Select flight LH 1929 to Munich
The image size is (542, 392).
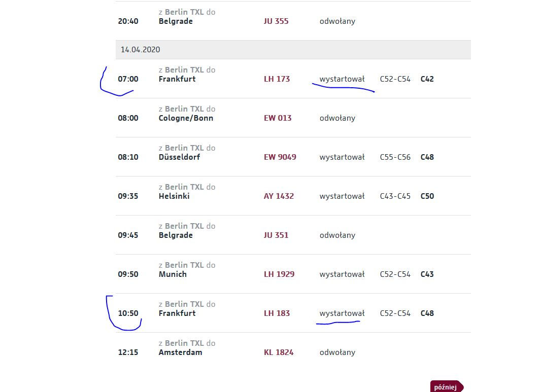pyautogui.click(x=279, y=274)
